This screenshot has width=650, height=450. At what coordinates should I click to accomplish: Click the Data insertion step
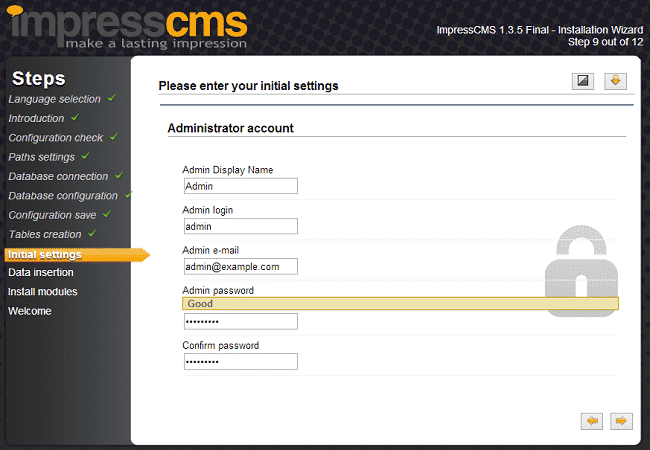click(40, 272)
